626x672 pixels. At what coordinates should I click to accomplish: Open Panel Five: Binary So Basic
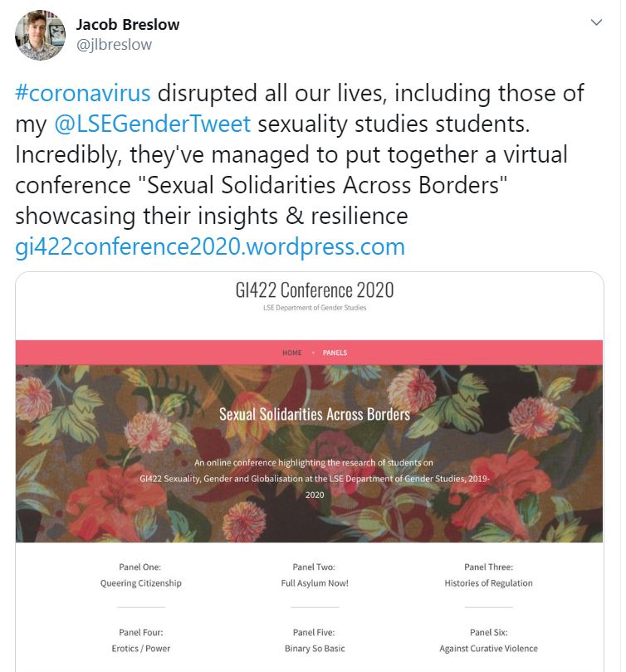(314, 640)
